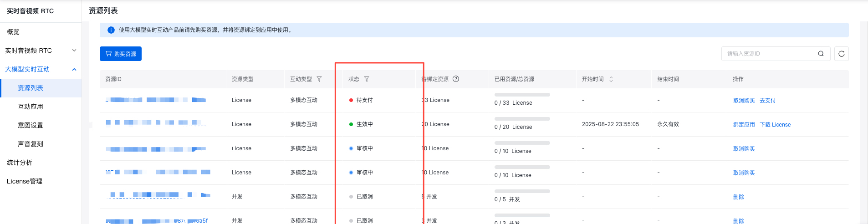Click the 下载 License link
The image size is (868, 224).
pyautogui.click(x=775, y=125)
